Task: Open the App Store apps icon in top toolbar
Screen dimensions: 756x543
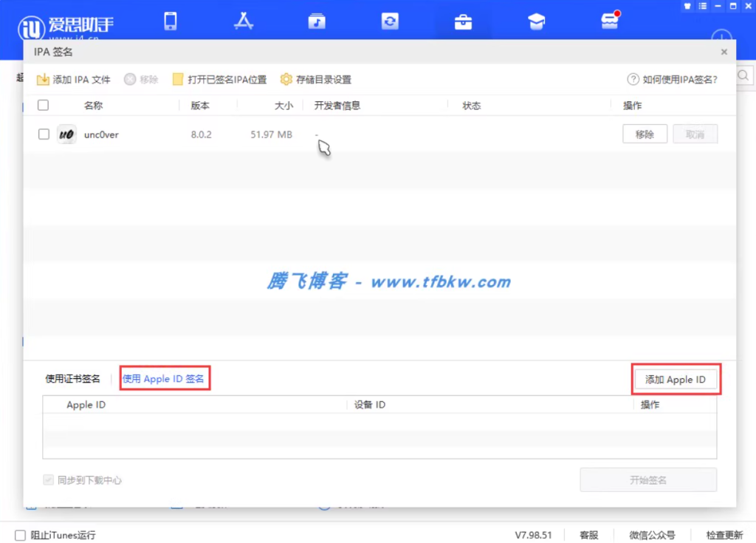Action: click(x=244, y=21)
